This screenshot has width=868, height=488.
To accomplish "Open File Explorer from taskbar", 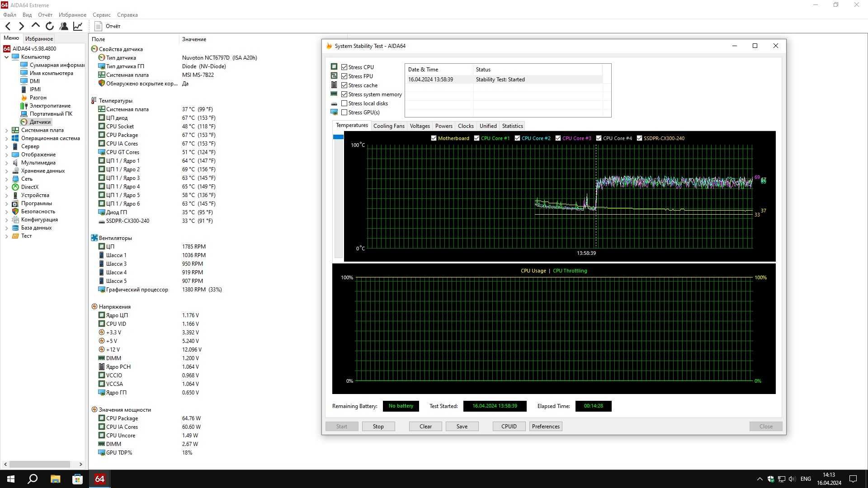I will tap(55, 479).
